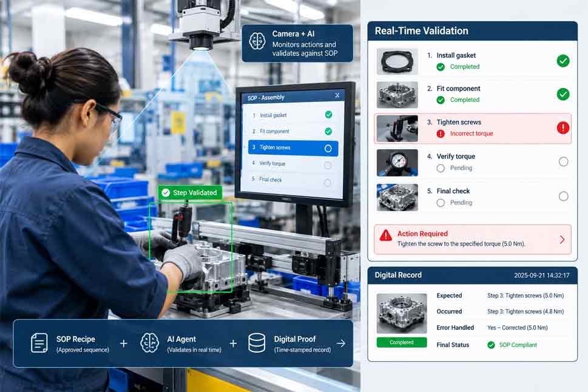The height and width of the screenshot is (392, 588).
Task: Click the arrow after Digital Proof
Action: click(341, 343)
